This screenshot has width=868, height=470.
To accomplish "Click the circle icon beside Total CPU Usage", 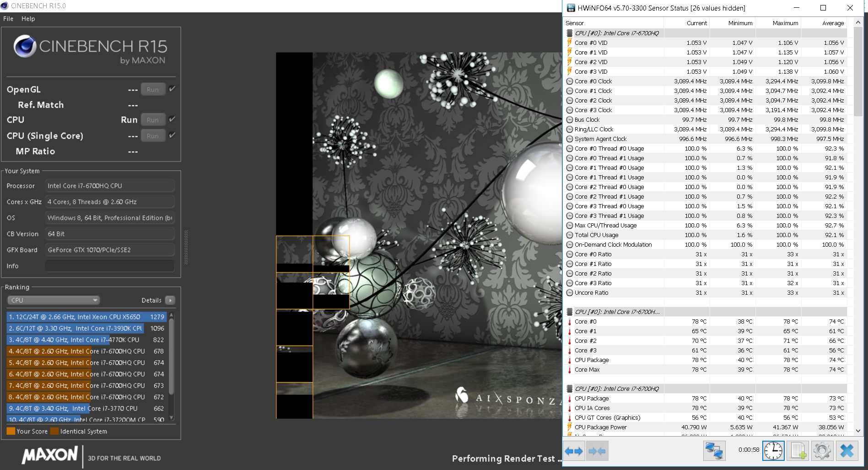I will pyautogui.click(x=570, y=235).
